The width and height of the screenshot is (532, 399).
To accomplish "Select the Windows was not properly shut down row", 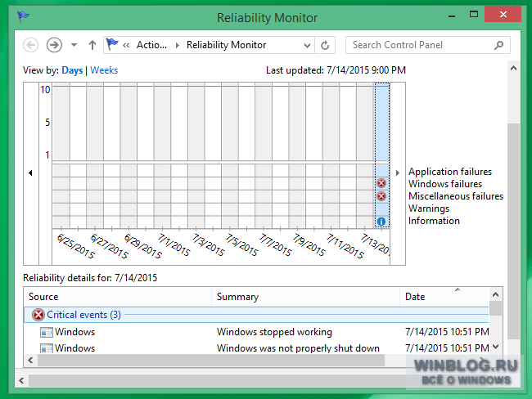I will 256,348.
